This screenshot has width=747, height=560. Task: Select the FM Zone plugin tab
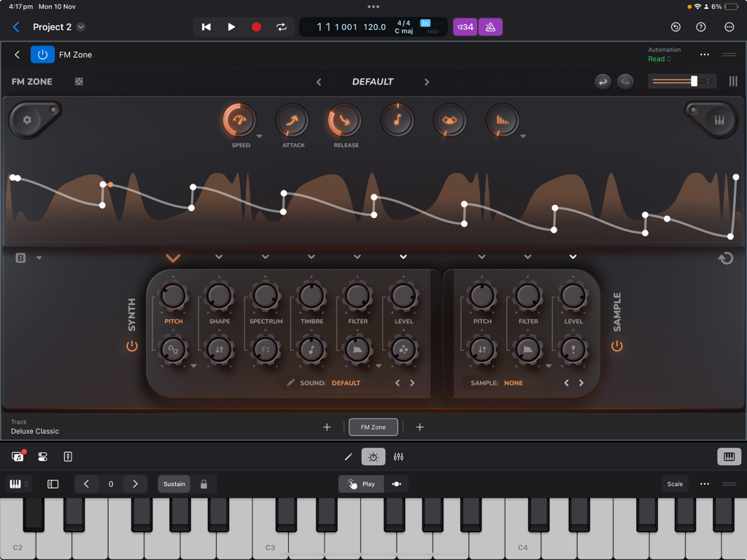pos(373,427)
